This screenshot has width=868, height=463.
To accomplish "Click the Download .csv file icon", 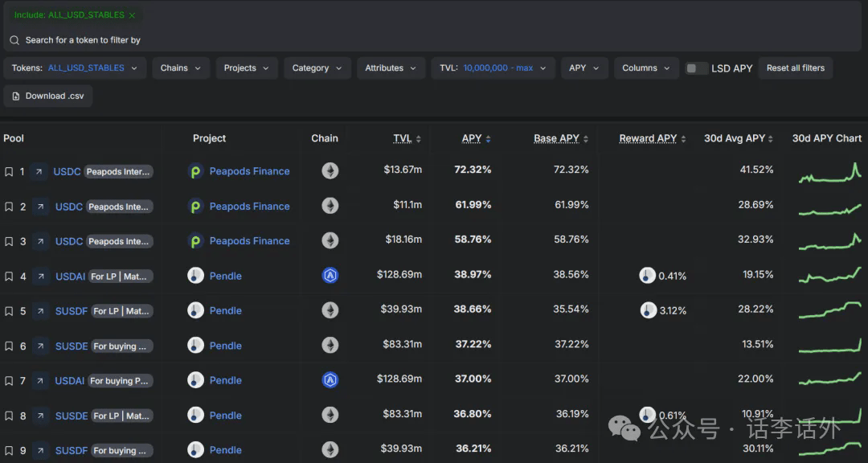I will point(16,96).
